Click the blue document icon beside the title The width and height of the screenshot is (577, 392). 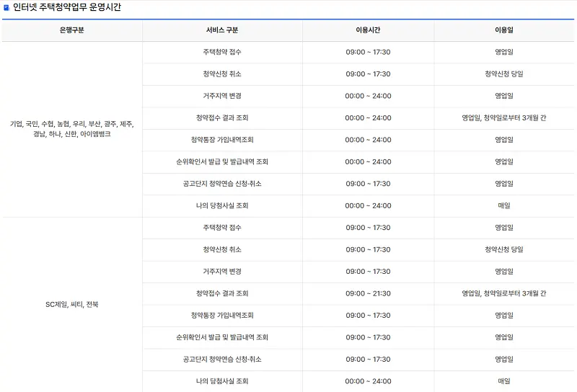(6, 7)
